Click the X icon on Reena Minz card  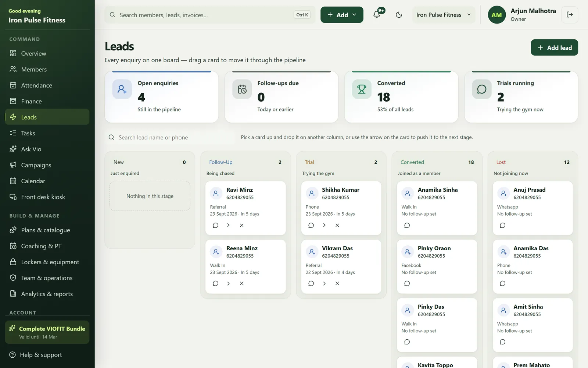click(241, 283)
